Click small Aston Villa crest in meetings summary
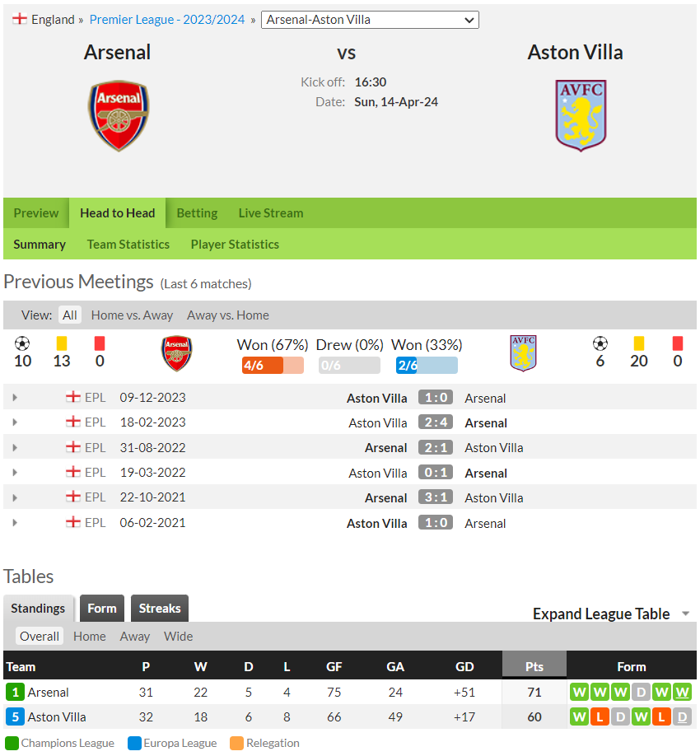 coord(523,353)
